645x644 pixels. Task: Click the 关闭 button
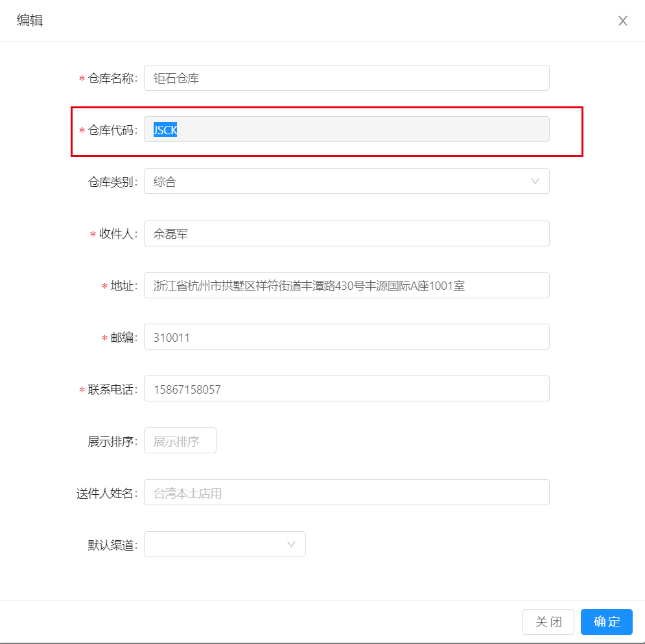coord(548,622)
